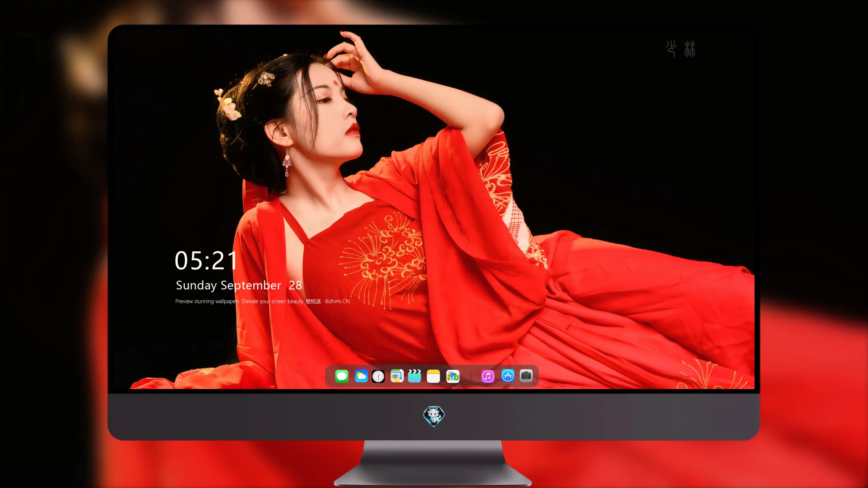Open the iTunes music app in dock
868x488 pixels.
pos(488,376)
